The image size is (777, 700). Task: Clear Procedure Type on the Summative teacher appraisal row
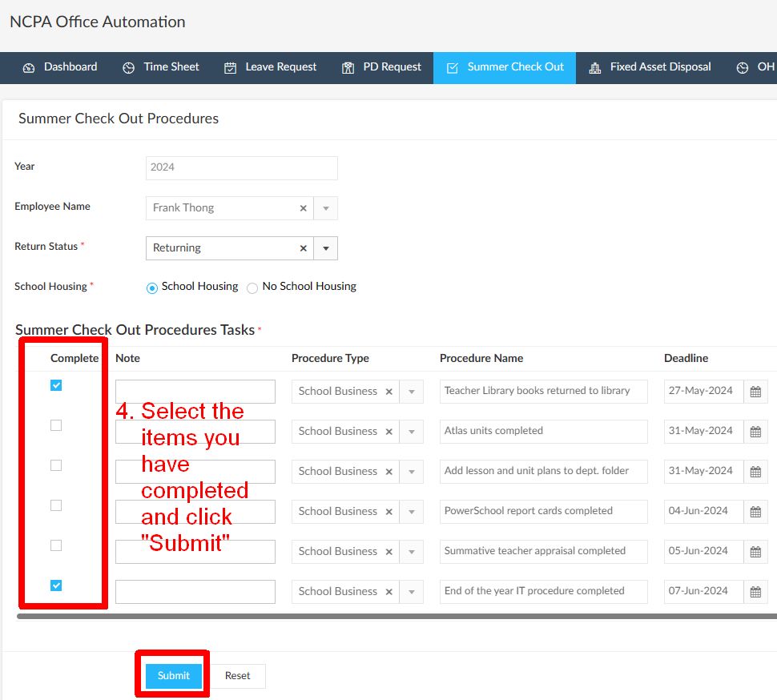389,552
